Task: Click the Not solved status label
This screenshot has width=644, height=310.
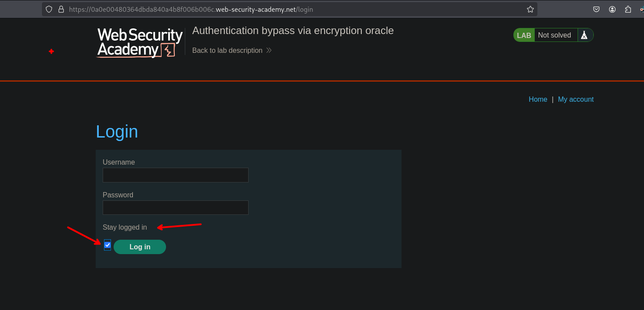Action: click(x=554, y=35)
